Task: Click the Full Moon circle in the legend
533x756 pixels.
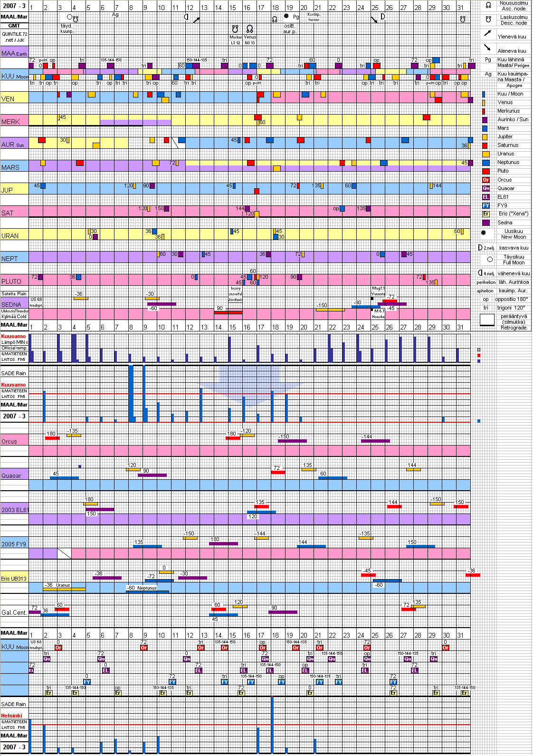Action: [x=490, y=259]
